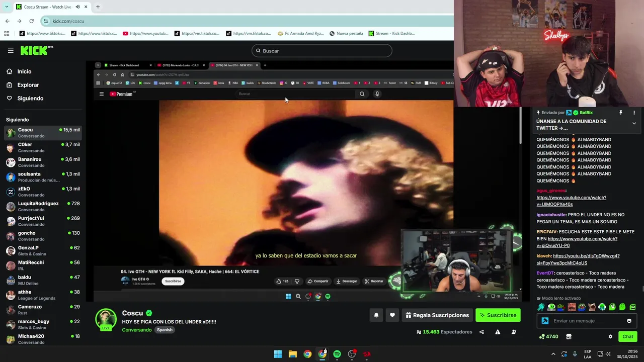This screenshot has height=362, width=644.
Task: Open Chrome apps grid in bookmarks bar
Action: click(x=7, y=34)
